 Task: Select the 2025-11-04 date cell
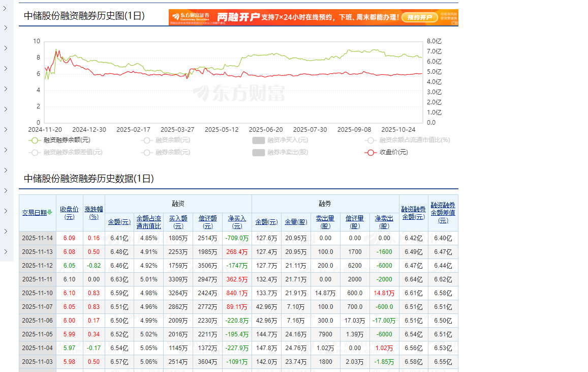click(38, 348)
